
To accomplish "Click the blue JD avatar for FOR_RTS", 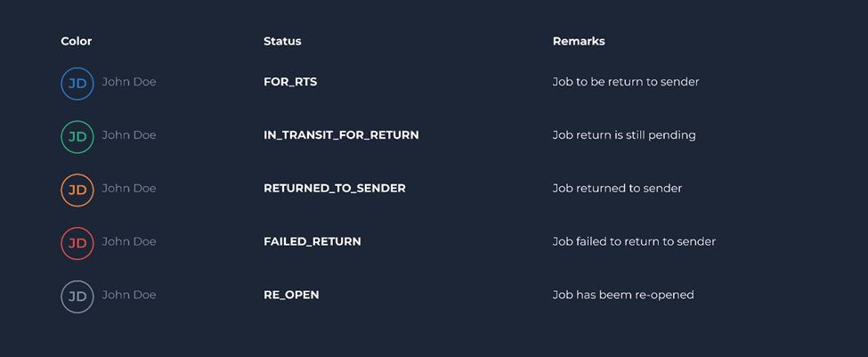I will pos(77,84).
